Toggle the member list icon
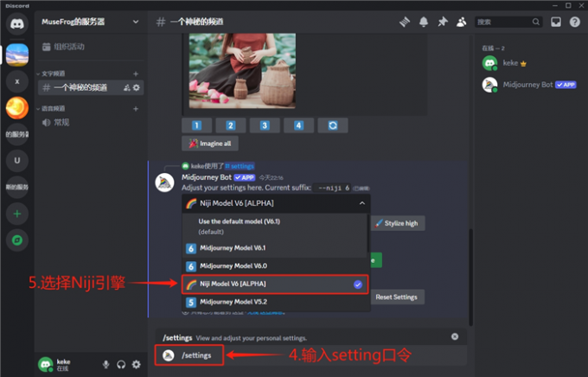This screenshot has width=588, height=377. click(x=461, y=22)
